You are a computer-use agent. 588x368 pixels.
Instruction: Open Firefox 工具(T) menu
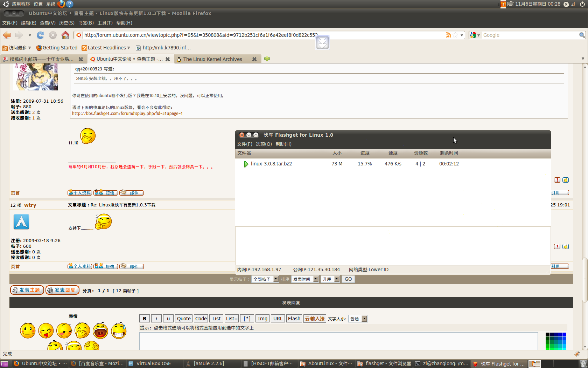105,23
